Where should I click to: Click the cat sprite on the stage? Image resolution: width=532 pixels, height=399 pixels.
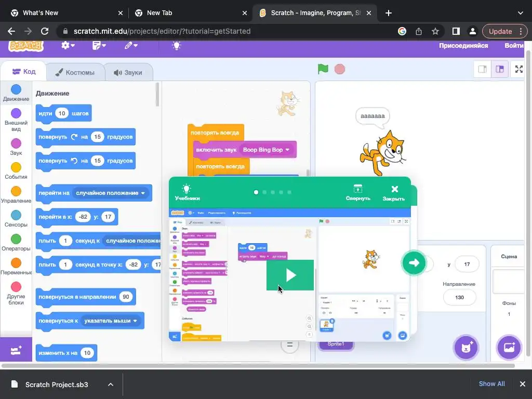(383, 153)
